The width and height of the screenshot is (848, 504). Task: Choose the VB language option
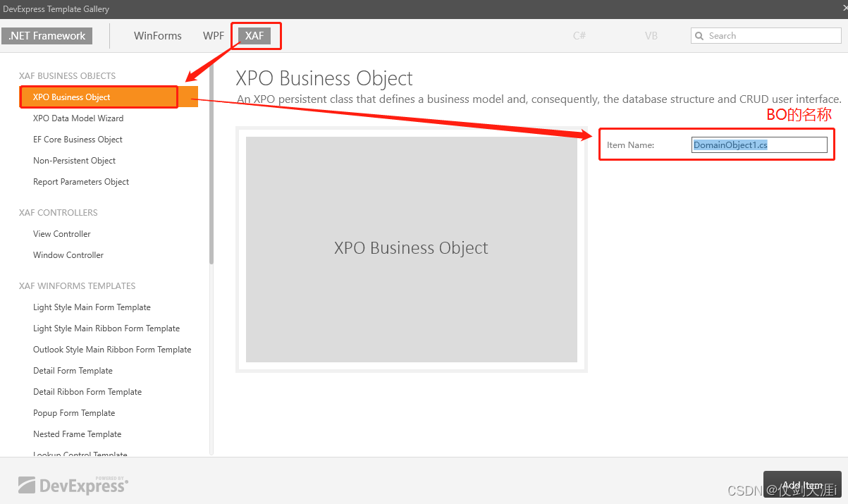pos(651,36)
